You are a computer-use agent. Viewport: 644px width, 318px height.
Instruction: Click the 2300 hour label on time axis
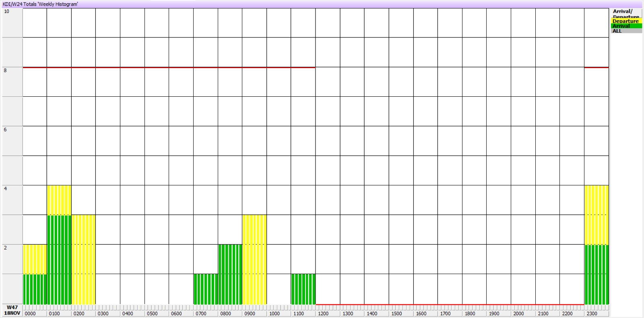tap(592, 314)
